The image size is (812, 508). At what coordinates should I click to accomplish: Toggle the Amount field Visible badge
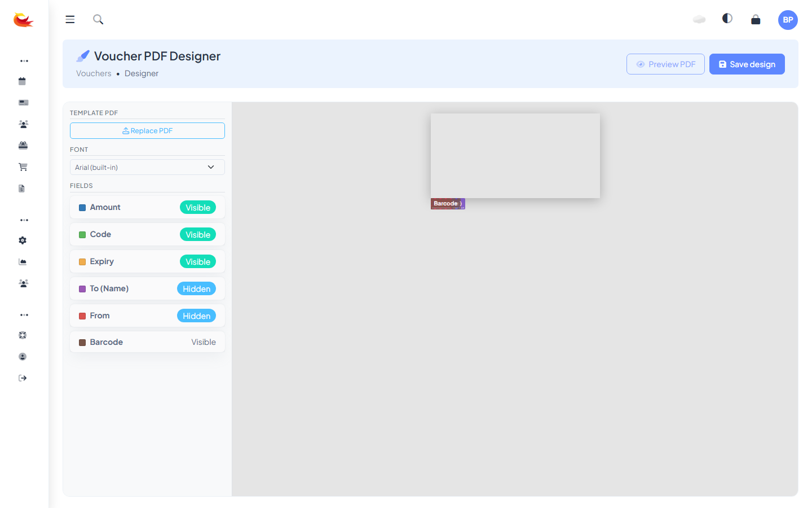point(198,208)
